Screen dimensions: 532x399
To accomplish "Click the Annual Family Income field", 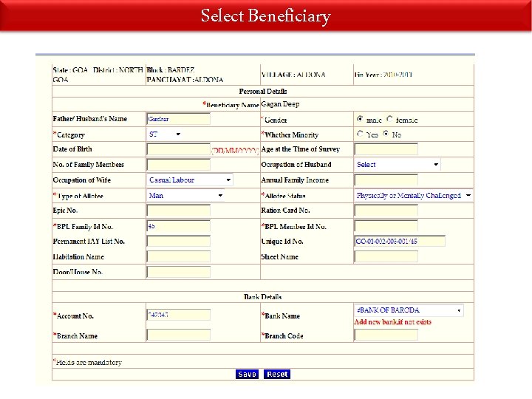I will tap(386, 180).
